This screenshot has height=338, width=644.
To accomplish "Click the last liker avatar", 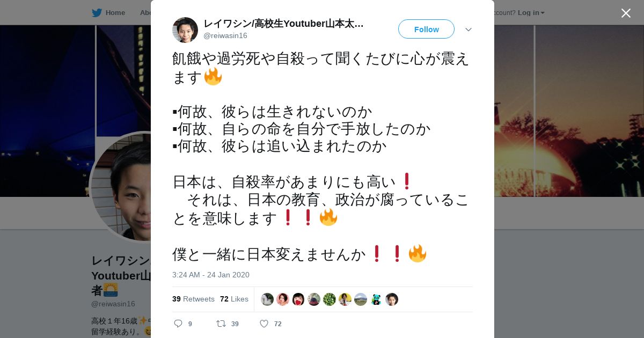I will point(392,299).
